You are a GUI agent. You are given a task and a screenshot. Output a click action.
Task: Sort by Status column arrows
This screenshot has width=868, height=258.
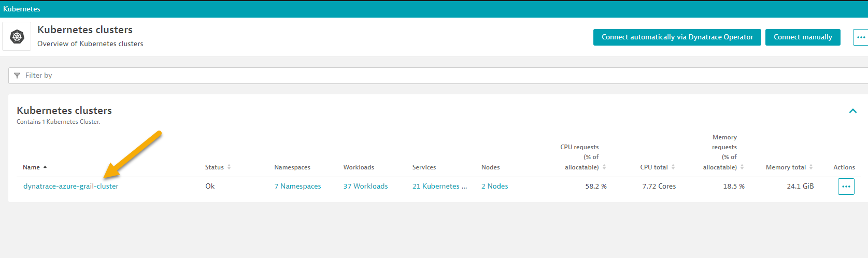click(x=229, y=167)
